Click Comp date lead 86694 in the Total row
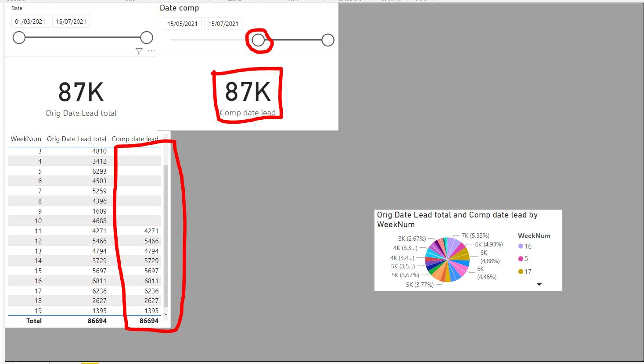This screenshot has height=364, width=644. (149, 321)
